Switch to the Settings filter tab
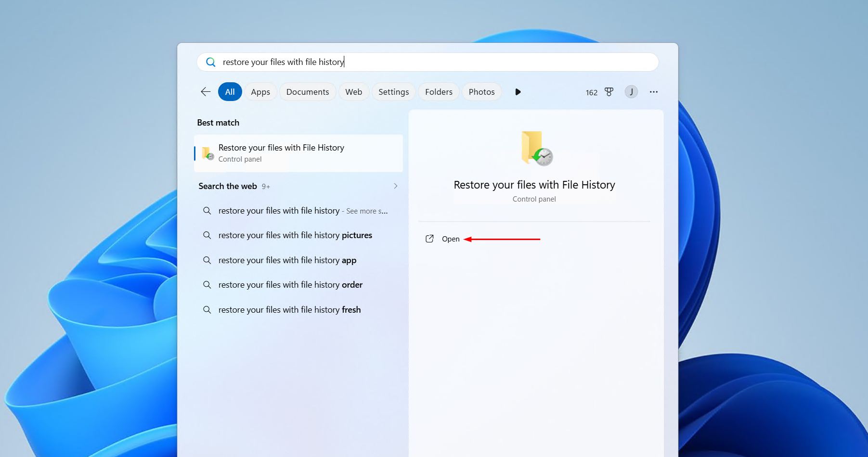 394,92
